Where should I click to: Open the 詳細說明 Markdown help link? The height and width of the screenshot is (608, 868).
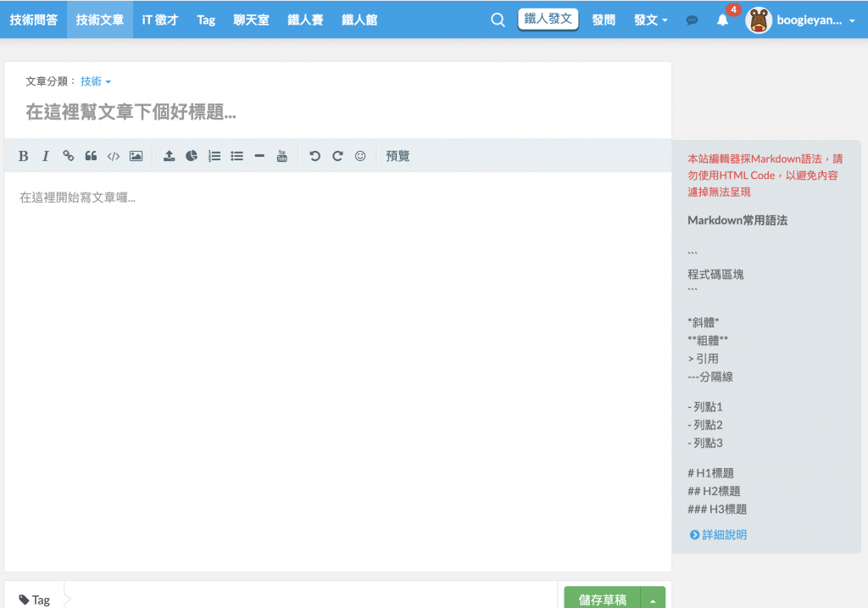tap(719, 534)
